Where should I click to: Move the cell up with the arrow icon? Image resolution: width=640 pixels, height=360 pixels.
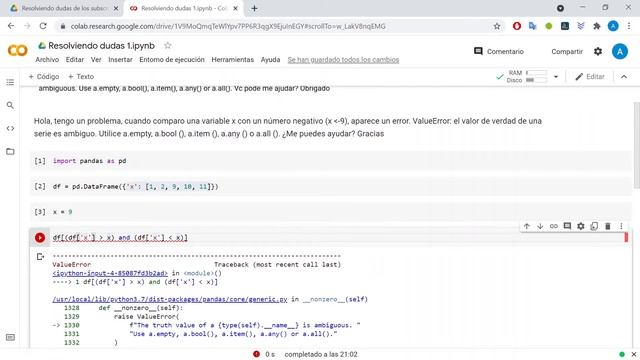pyautogui.click(x=527, y=226)
